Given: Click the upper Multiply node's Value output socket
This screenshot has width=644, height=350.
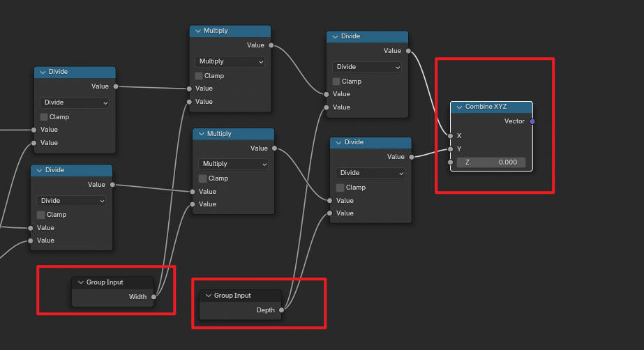Looking at the screenshot, I should tap(271, 45).
